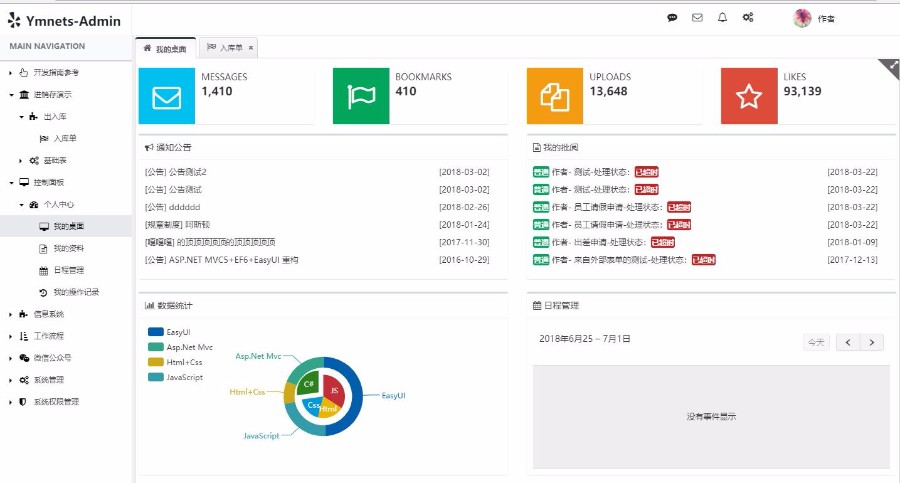The height and width of the screenshot is (483, 900).
Task: Collapse the 个人中心 tree arrow
Action: [x=21, y=204]
